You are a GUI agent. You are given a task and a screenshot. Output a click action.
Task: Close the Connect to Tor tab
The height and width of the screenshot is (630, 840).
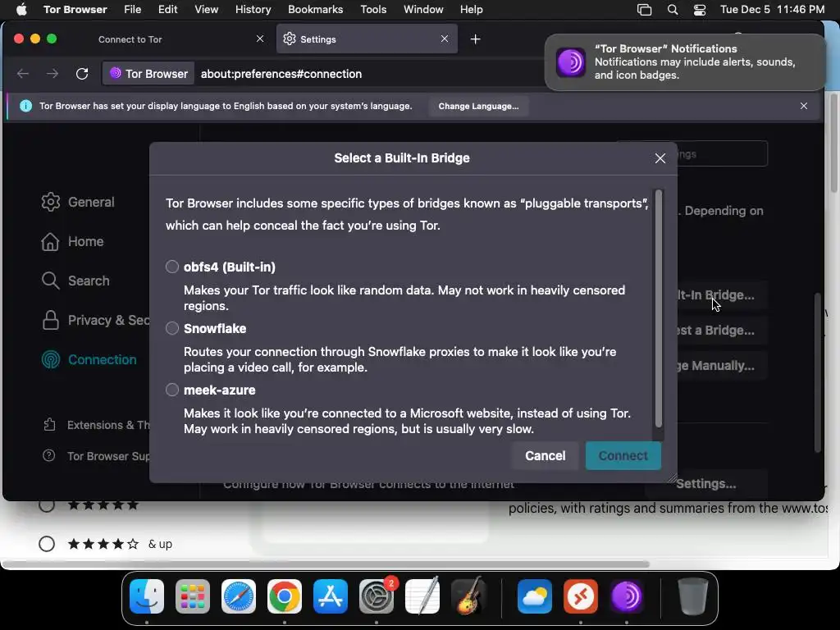pos(260,39)
